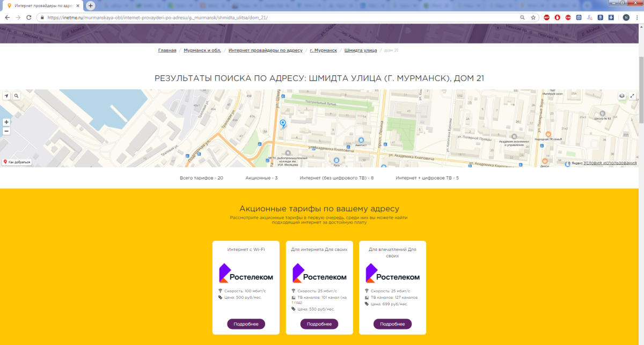The width and height of the screenshot is (644, 345).
Task: Click 'ТВ каналов: 127 каналов' text
Action: click(x=393, y=297)
